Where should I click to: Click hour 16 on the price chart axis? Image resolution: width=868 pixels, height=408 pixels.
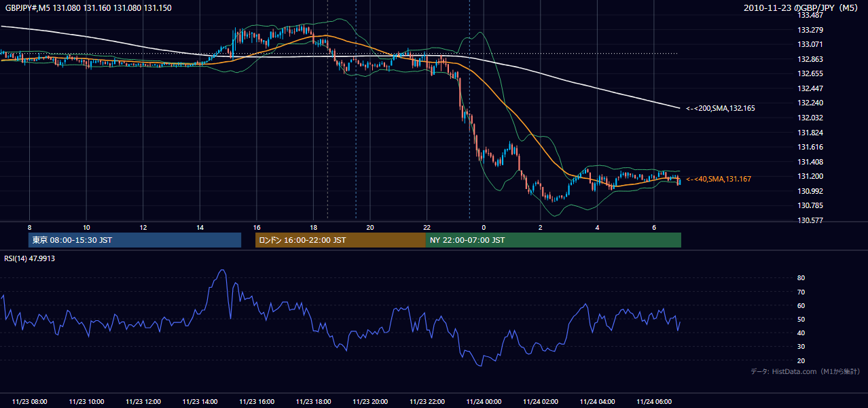pyautogui.click(x=257, y=227)
